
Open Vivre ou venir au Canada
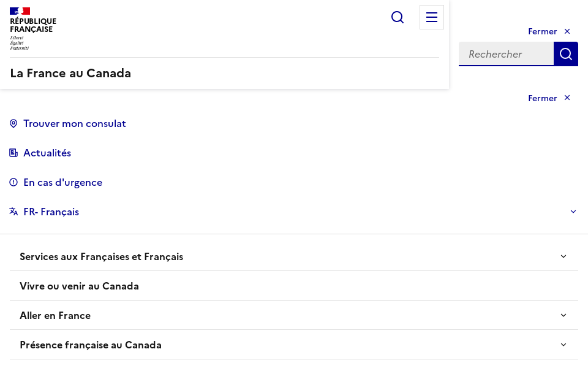(x=80, y=286)
